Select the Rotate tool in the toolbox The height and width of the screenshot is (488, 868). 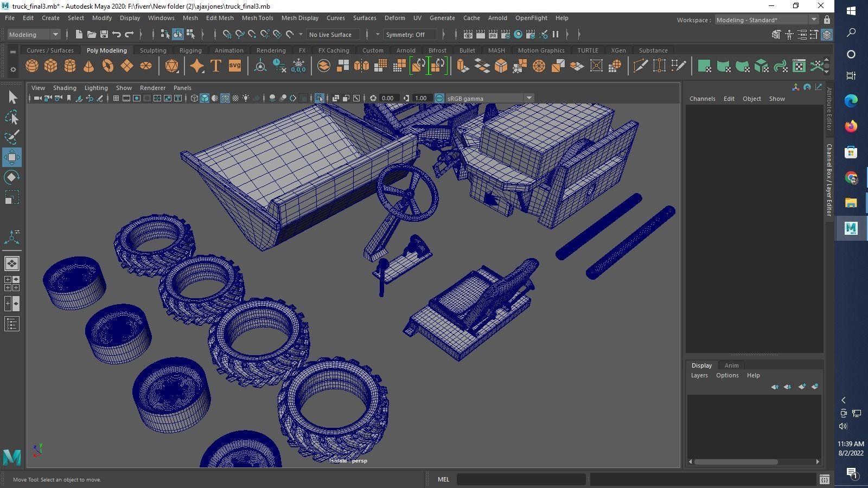(x=12, y=177)
